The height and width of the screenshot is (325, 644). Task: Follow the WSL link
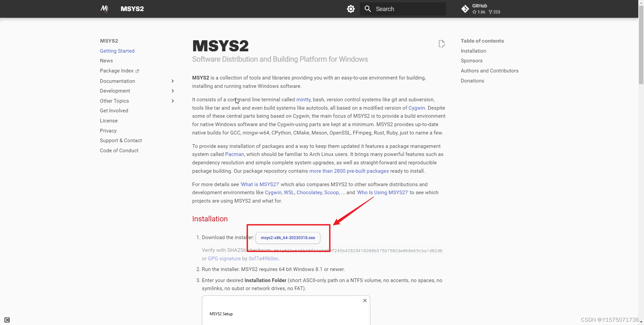click(289, 193)
